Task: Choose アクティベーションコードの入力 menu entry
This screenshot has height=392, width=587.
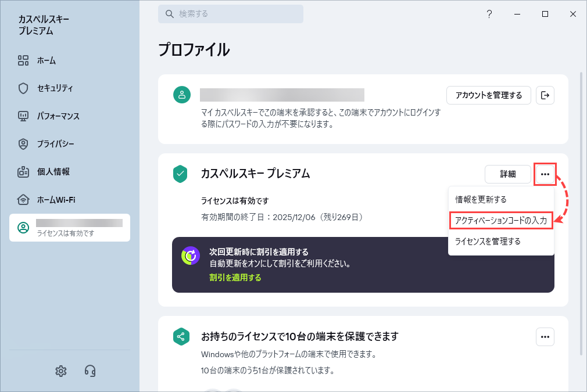Action: click(501, 220)
